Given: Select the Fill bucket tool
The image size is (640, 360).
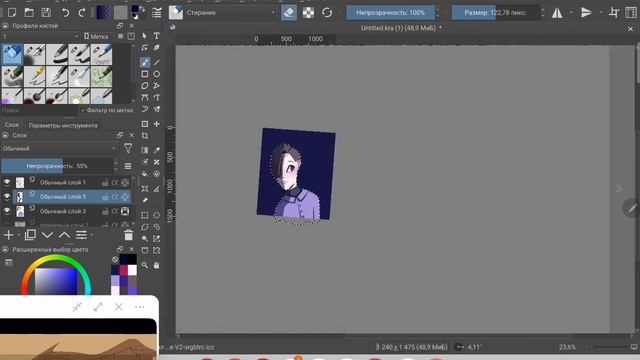Looking at the screenshot, I should pyautogui.click(x=145, y=174).
